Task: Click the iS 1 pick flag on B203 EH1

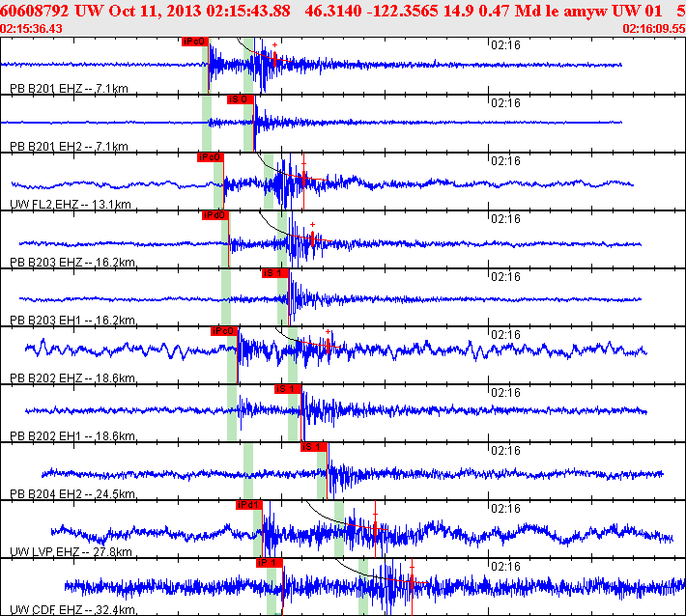Action: [x=275, y=273]
